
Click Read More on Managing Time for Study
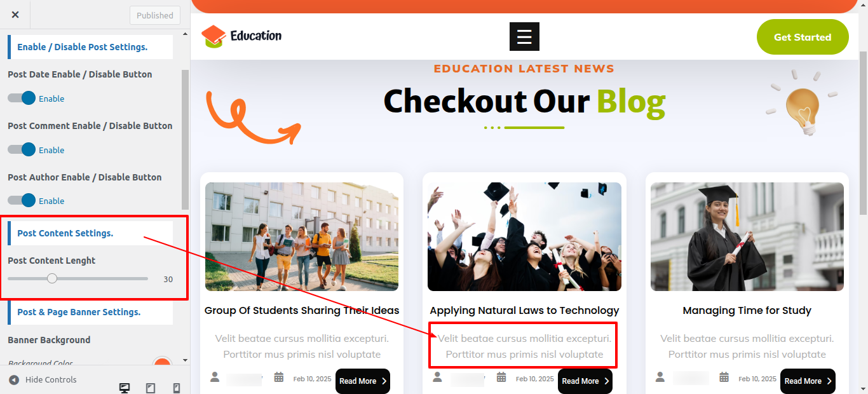click(808, 381)
